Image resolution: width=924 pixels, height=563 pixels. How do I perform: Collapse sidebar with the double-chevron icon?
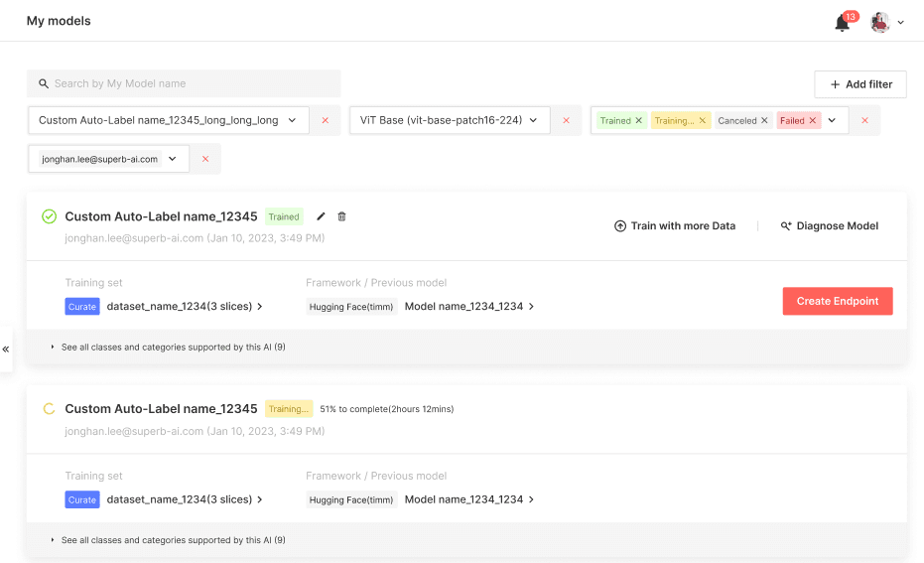[6, 350]
